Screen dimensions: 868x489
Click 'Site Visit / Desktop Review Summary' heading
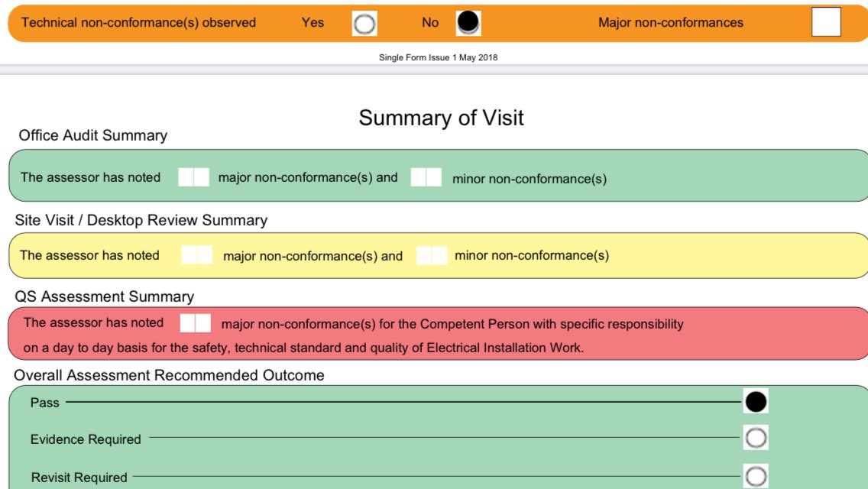141,220
